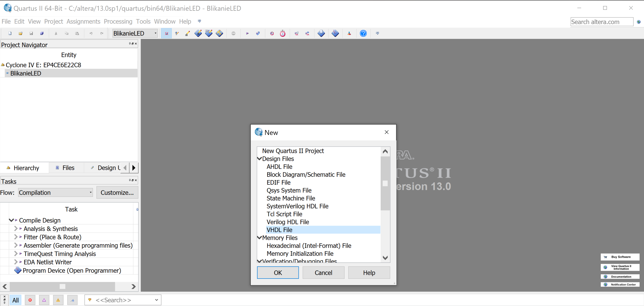Click the Start Compilation play icon

click(x=247, y=33)
